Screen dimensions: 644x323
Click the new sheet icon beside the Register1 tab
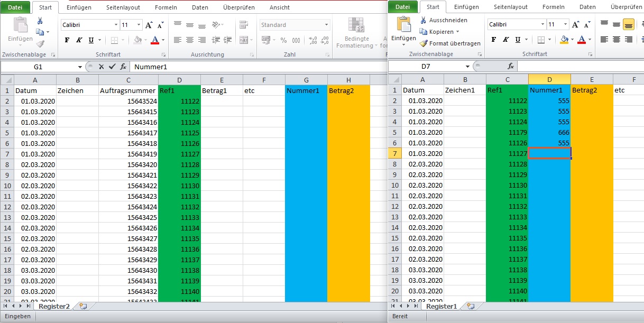pos(470,306)
